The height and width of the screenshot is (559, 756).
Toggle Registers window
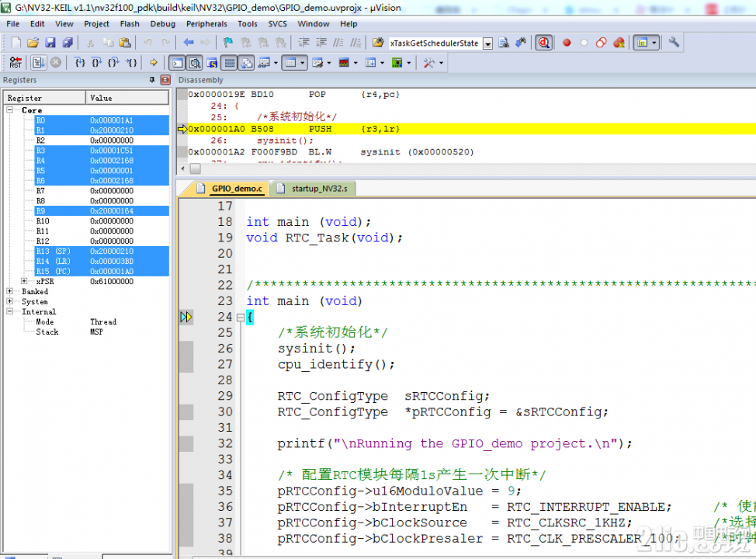(230, 63)
